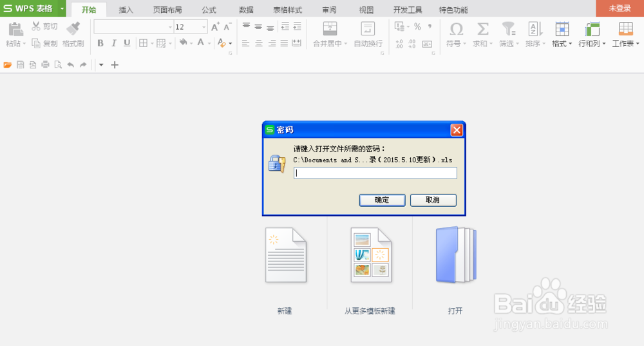The height and width of the screenshot is (346, 644).
Task: Select the Format Painter brush
Action: click(73, 29)
